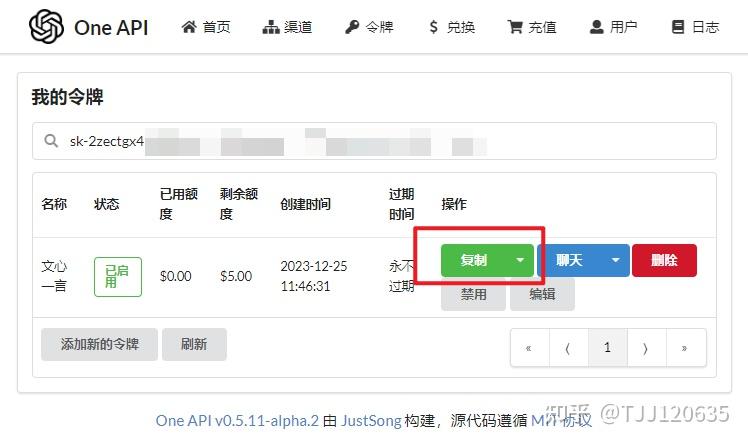Focus the token search input field

374,141
